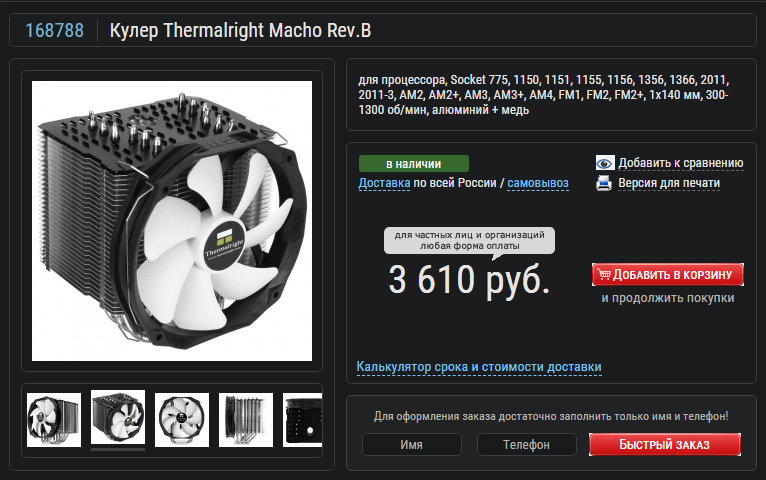Focus the 'Телефон' input field
Viewport: 766px width, 480px height.
click(x=526, y=444)
